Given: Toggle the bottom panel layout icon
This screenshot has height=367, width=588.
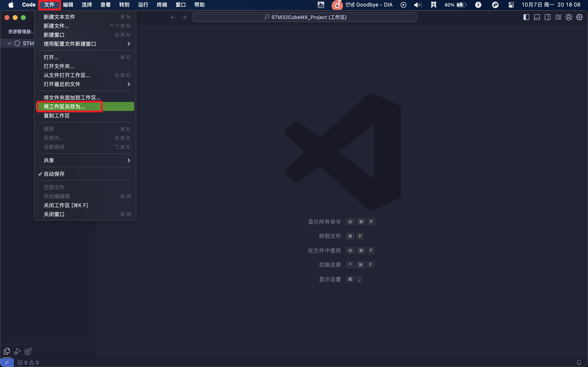Looking at the screenshot, I should (x=537, y=17).
